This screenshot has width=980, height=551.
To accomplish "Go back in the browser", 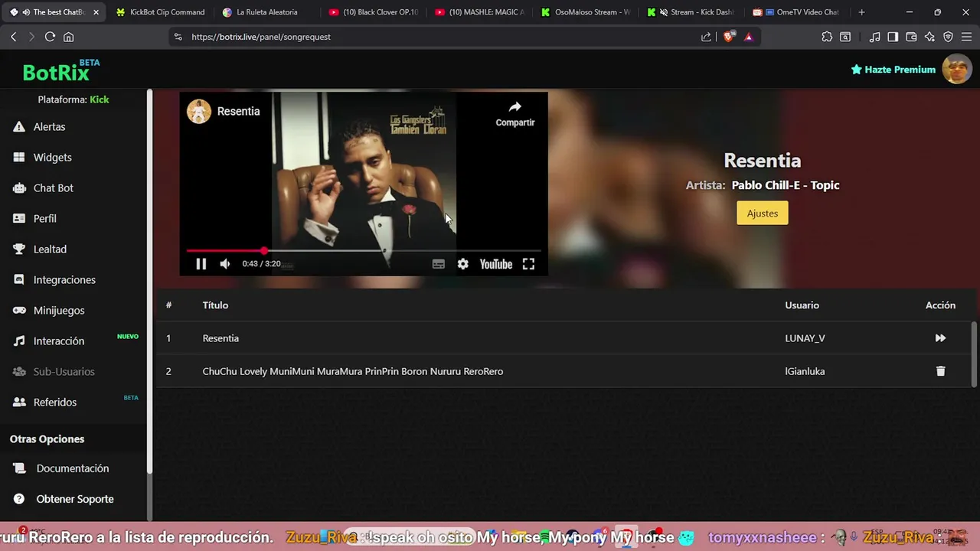I will point(14,37).
